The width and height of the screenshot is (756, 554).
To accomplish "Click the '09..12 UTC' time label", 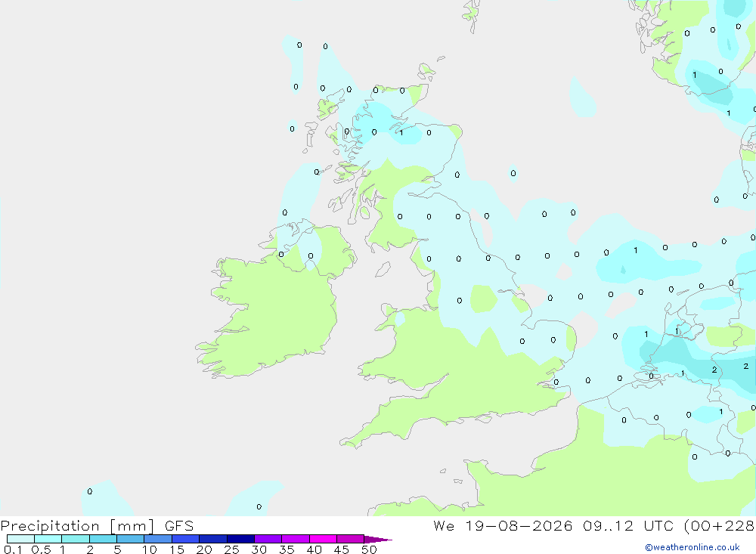I will pos(627,525).
